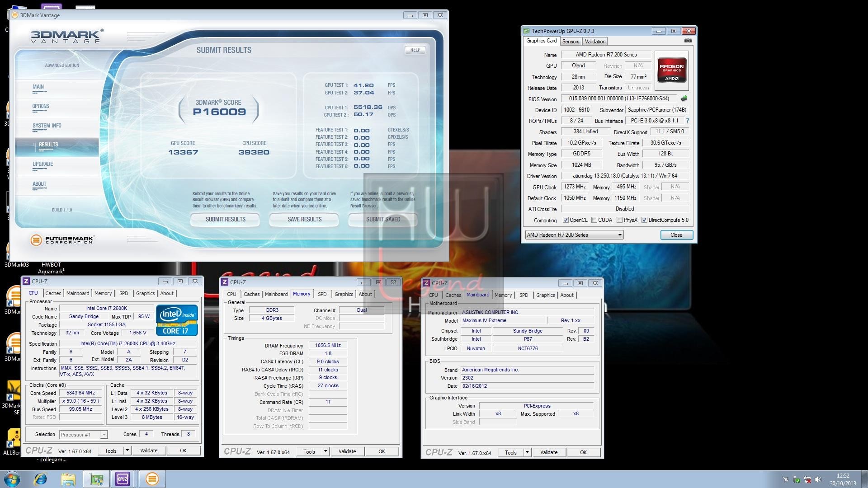The image size is (868, 488).
Task: Click the Core Speed value 5843.64 MHz
Action: pyautogui.click(x=80, y=393)
